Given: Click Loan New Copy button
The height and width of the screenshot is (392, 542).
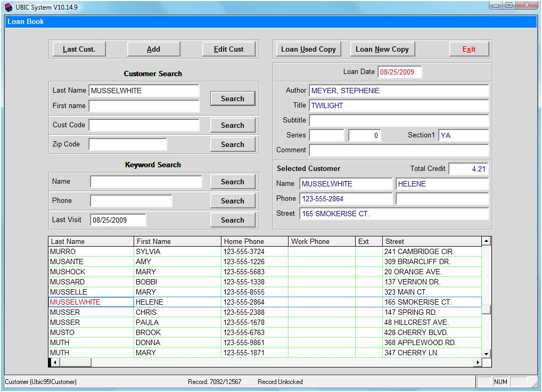Looking at the screenshot, I should click(382, 49).
